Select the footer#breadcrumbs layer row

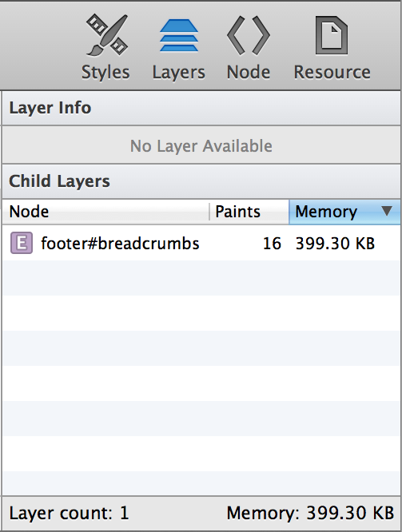(201, 243)
